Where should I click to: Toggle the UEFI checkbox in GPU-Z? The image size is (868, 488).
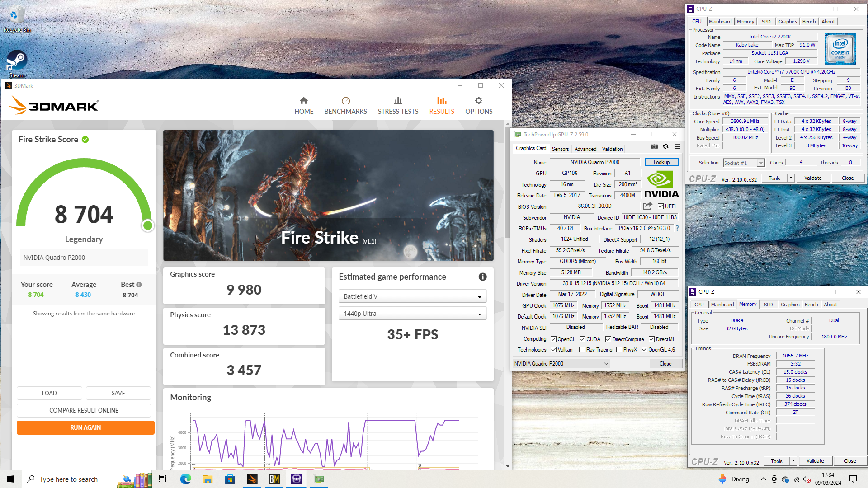point(660,206)
